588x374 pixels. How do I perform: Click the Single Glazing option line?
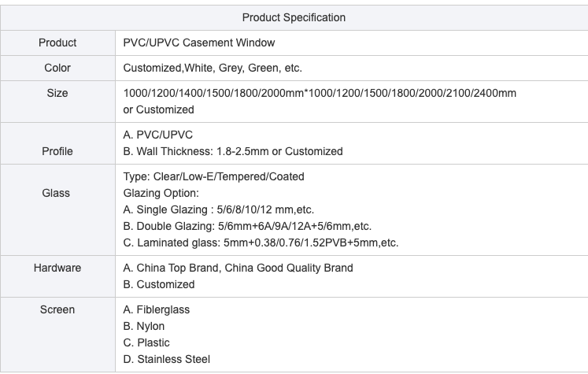pos(218,209)
